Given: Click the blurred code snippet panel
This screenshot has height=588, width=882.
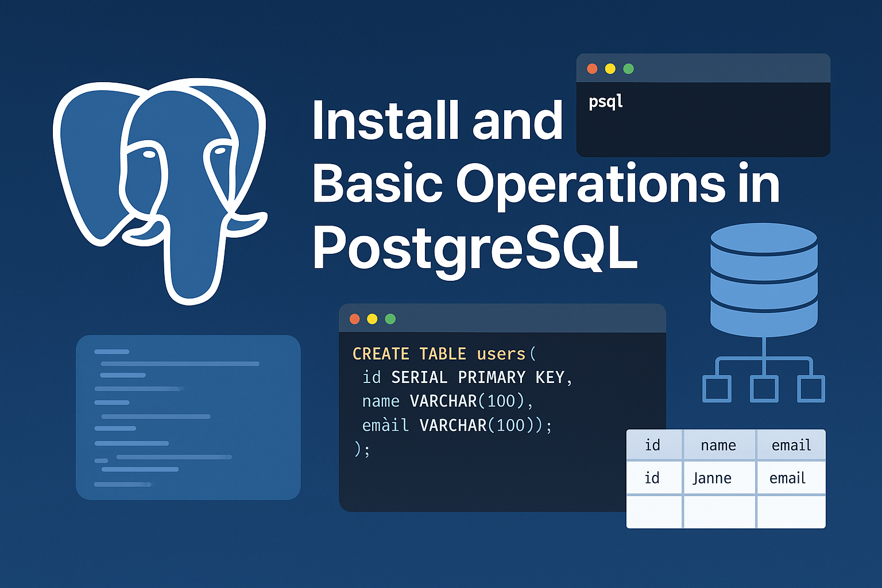Looking at the screenshot, I should click(x=188, y=417).
